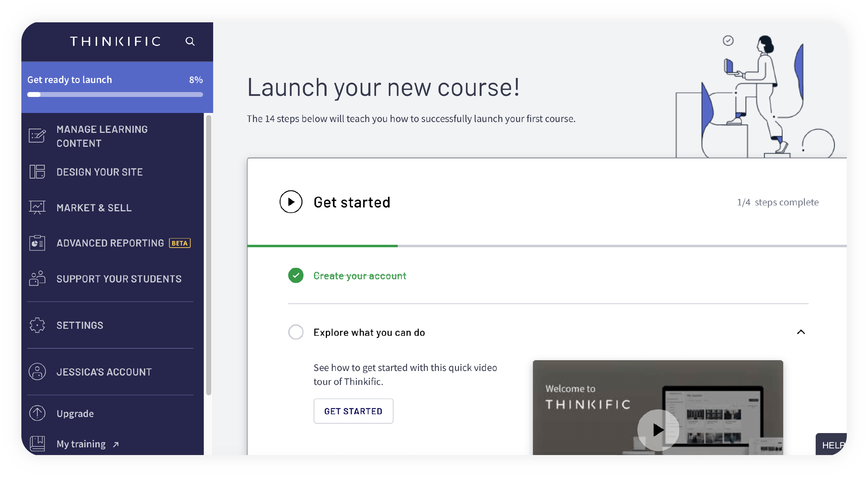
Task: Play the Welcome to Thinkific video
Action: click(x=658, y=430)
